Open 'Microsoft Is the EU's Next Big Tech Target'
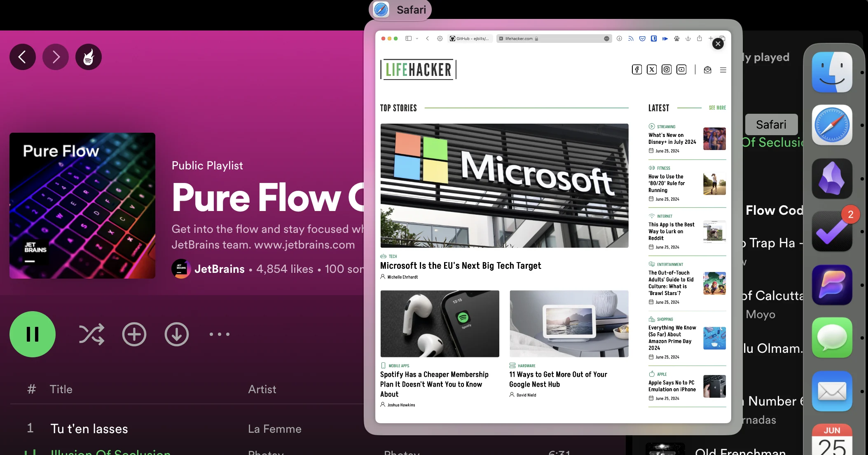This screenshot has height=455, width=868. (x=461, y=266)
